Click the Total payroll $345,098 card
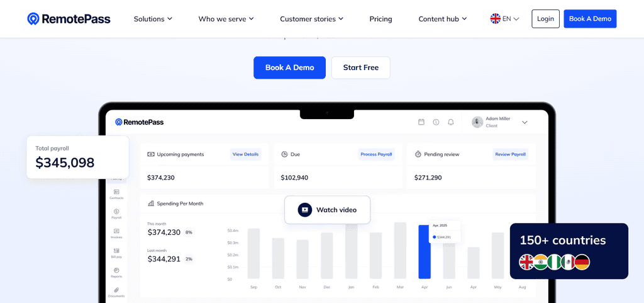The width and height of the screenshot is (644, 303). [78, 157]
